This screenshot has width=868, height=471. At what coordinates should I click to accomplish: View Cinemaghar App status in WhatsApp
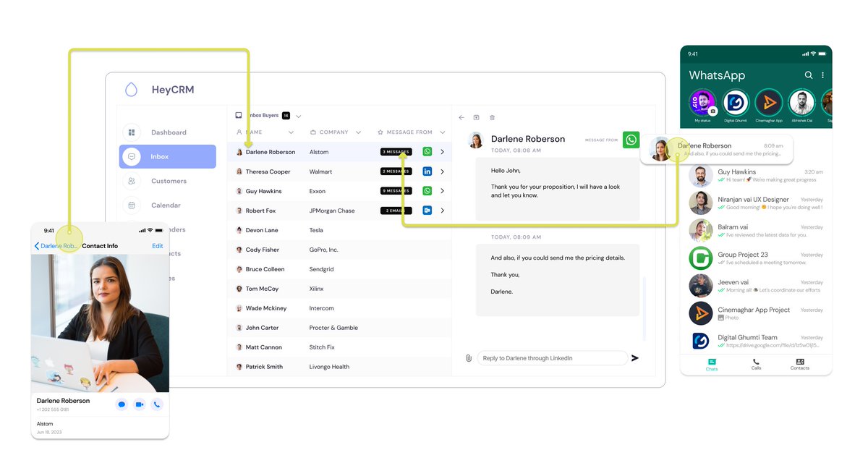coord(769,103)
